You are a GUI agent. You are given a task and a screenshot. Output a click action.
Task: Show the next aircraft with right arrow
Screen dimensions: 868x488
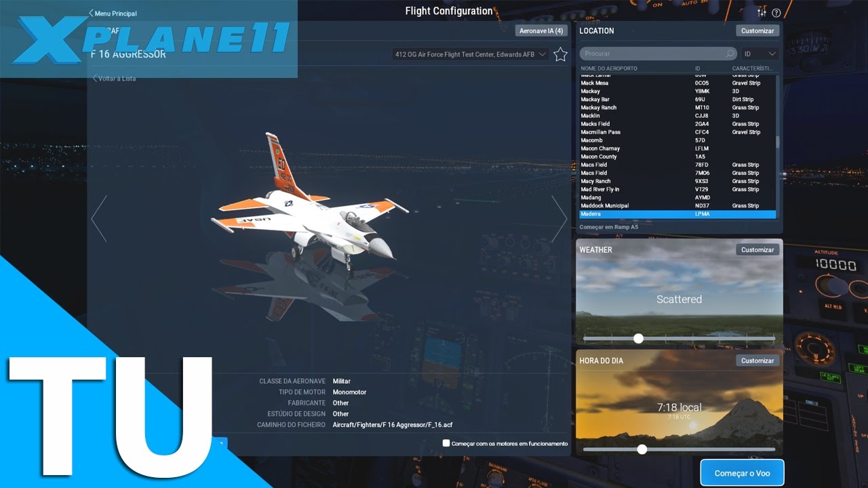pos(559,219)
